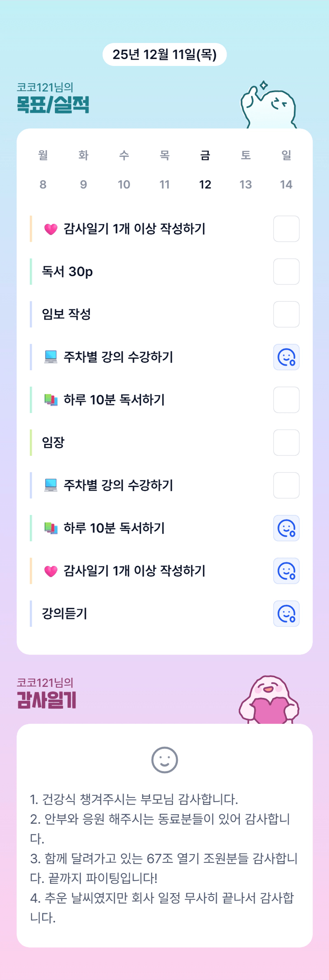This screenshot has height=980, width=329.
Task: Open the date pill 25년 12월 11일(목)
Action: click(x=164, y=54)
